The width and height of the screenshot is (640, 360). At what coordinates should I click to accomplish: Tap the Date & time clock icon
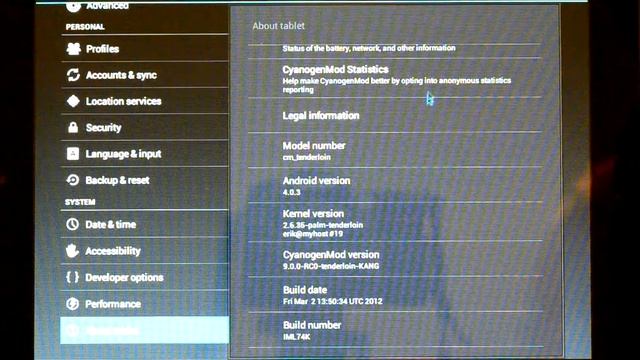click(x=73, y=224)
